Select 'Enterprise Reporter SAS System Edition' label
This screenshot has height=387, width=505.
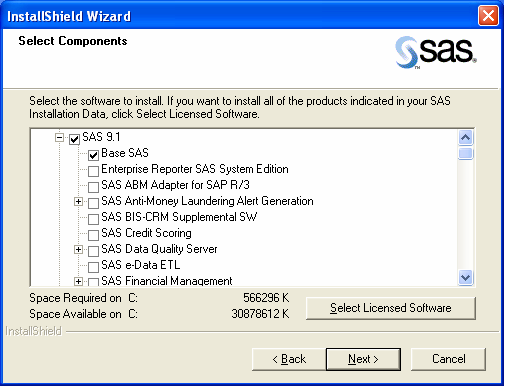click(195, 169)
